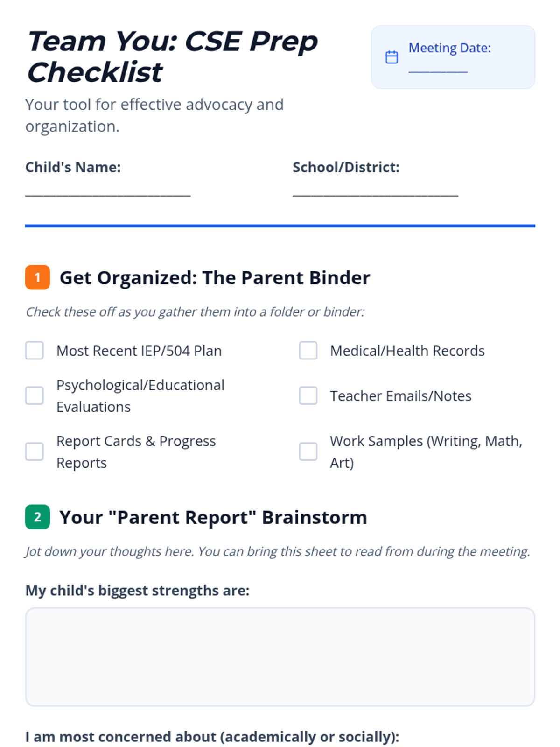Viewport: 560px width, 747px height.
Task: Check the Work Samples checkbox
Action: (308, 451)
